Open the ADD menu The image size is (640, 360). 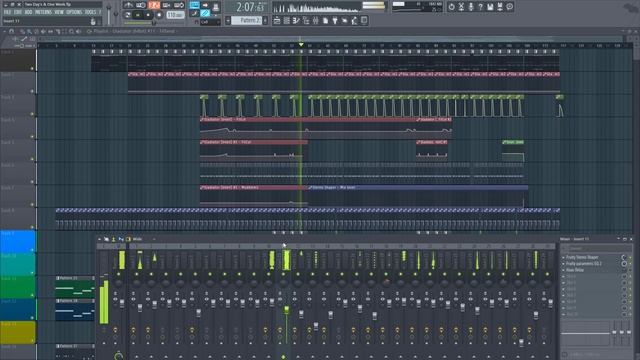coord(29,12)
